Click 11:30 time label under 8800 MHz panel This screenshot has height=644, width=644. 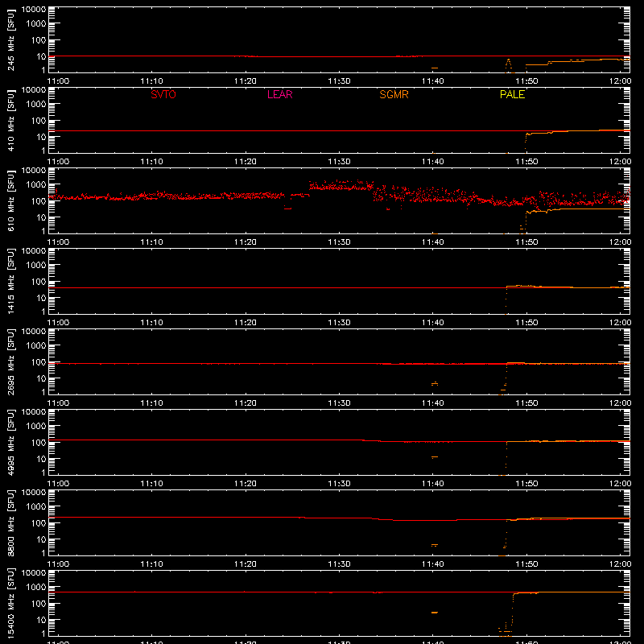point(339,564)
